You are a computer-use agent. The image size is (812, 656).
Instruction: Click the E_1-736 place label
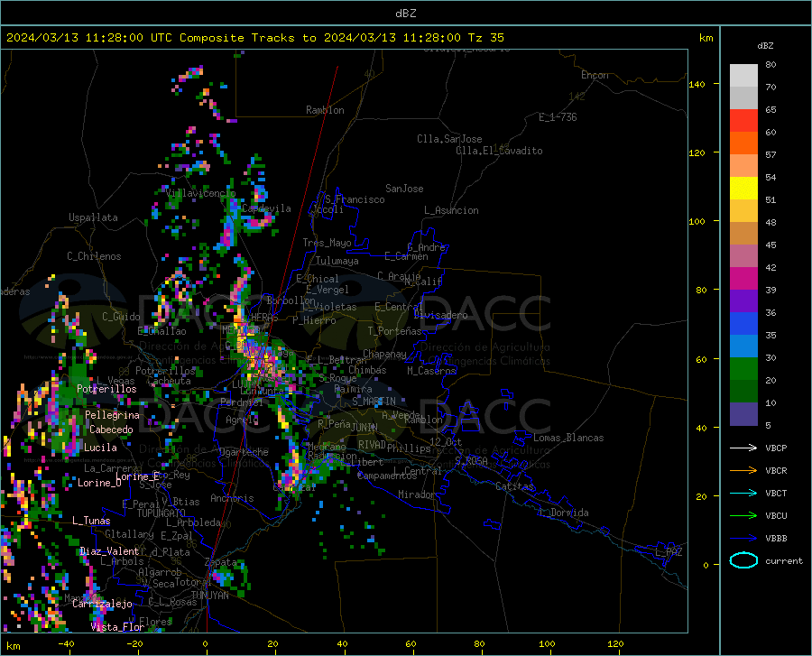coord(558,117)
